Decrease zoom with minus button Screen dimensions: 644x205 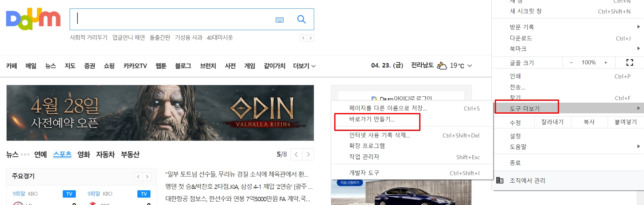pyautogui.click(x=571, y=62)
